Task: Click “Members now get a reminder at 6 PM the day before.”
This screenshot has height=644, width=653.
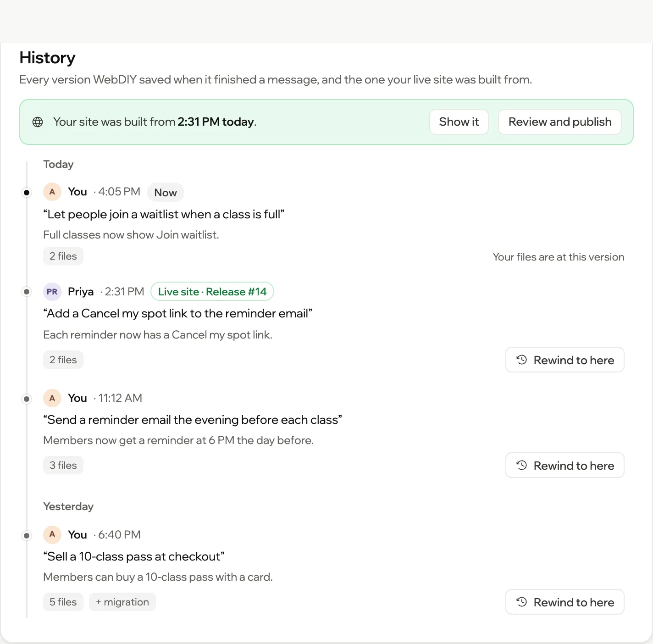Action: [x=178, y=440]
